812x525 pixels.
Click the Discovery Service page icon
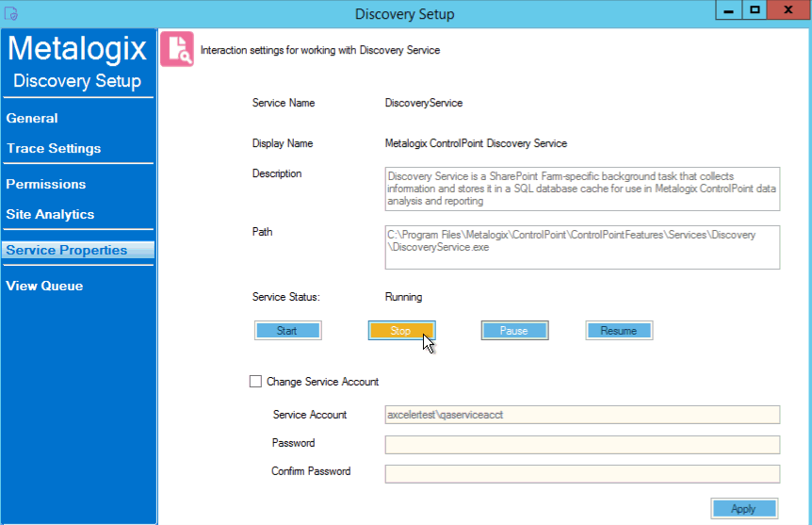coord(177,50)
